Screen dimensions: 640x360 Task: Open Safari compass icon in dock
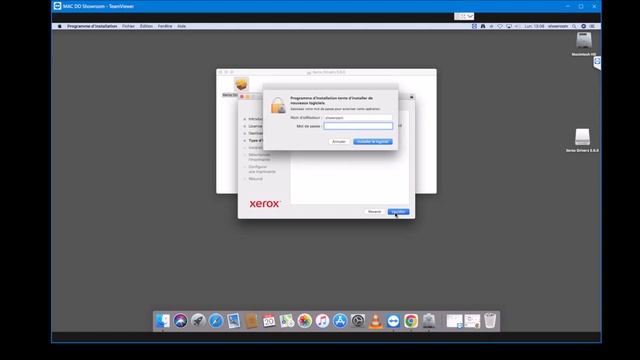[216, 321]
